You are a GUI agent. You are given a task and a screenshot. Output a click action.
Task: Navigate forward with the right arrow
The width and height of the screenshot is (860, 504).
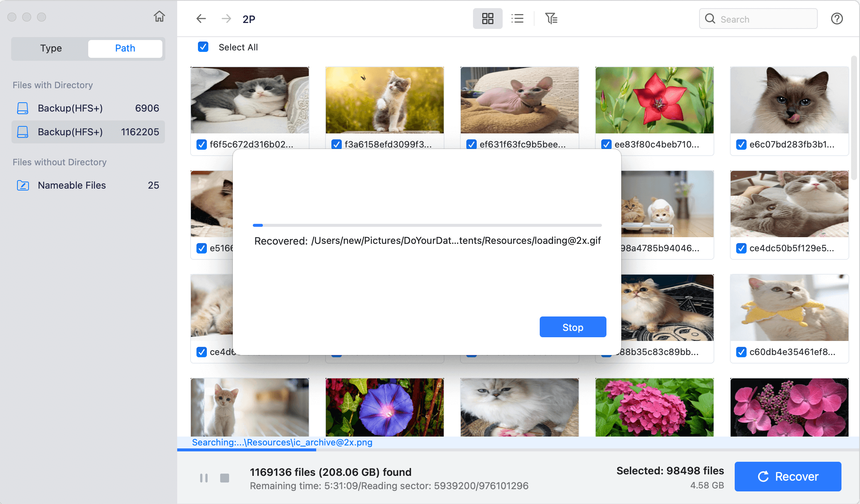226,19
